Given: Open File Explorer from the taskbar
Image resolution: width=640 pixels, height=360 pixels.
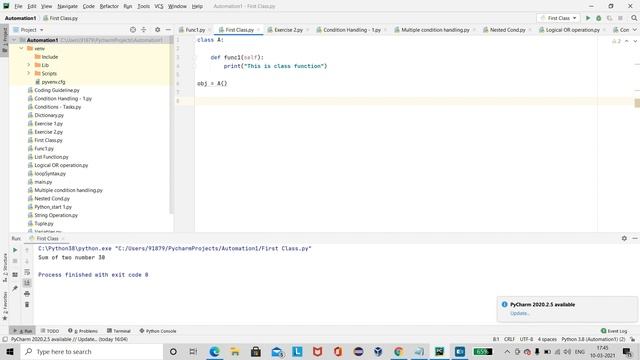Looking at the screenshot, I should coord(235,351).
